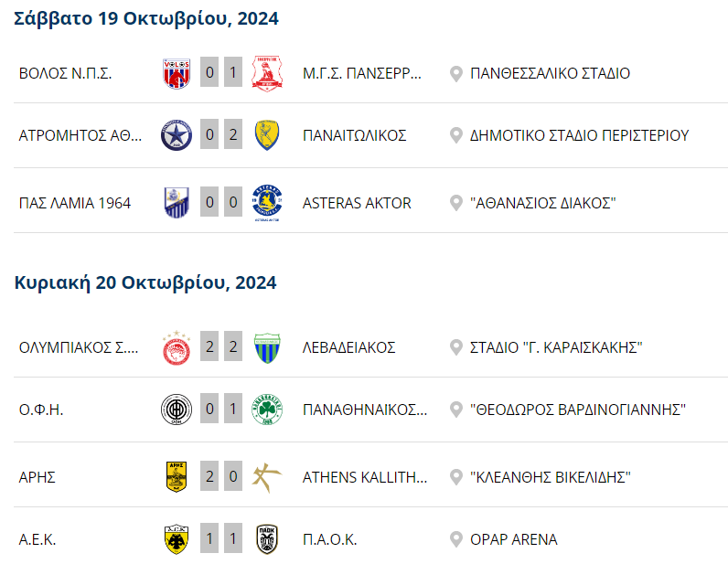Image resolution: width=728 pixels, height=564 pixels.
Task: Click the Olympiacos red crest
Action: [177, 347]
